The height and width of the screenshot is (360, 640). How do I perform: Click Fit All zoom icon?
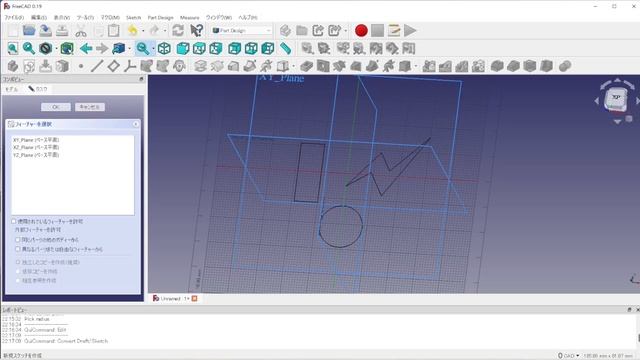[x=13, y=49]
